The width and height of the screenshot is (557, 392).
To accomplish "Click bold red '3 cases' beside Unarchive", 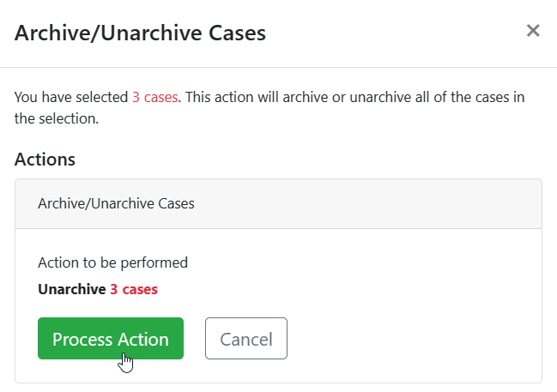I will [134, 289].
